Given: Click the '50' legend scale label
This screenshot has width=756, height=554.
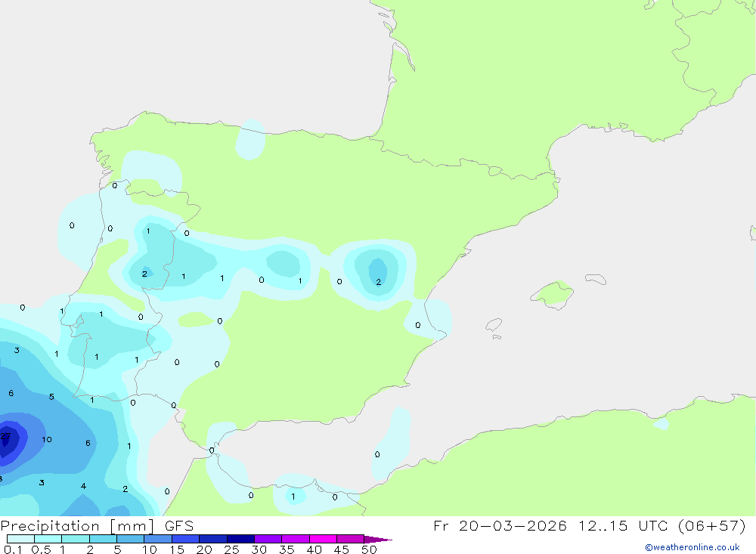Looking at the screenshot, I should 369,549.
